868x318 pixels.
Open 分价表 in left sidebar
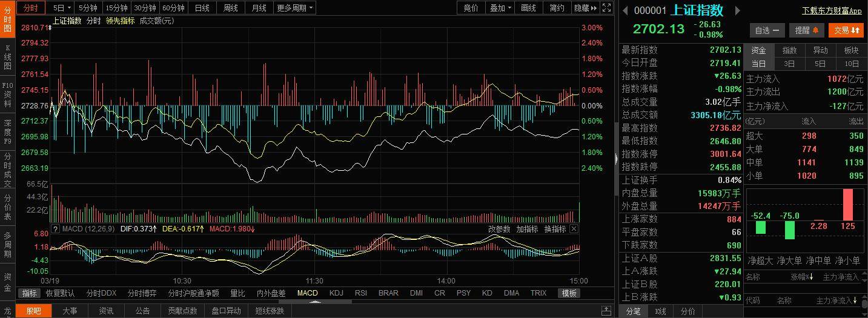pyautogui.click(x=8, y=207)
